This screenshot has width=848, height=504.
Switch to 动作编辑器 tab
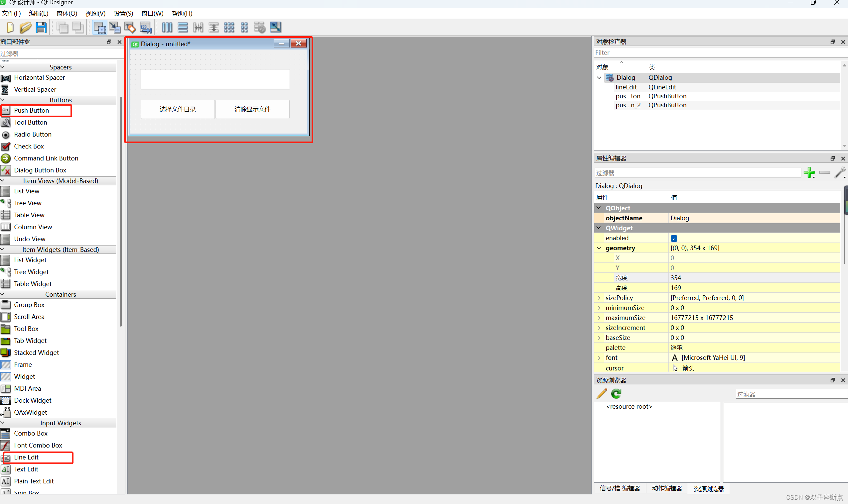(666, 488)
